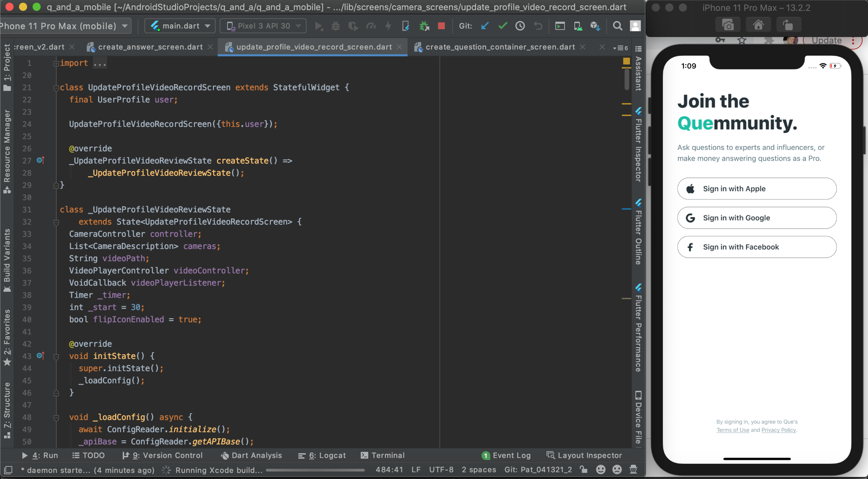Click Git branch Pat_041321_2 in status bar
The height and width of the screenshot is (479, 868).
pos(538,470)
